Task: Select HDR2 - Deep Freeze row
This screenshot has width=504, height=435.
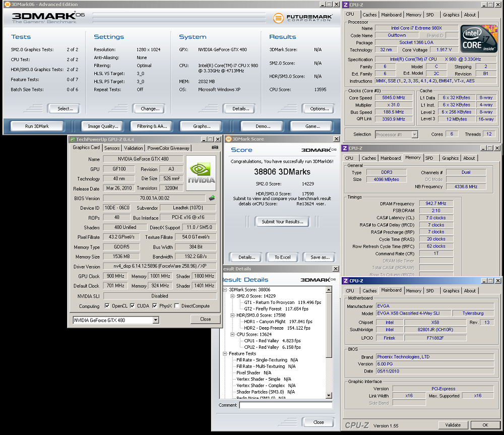Action: [x=277, y=328]
